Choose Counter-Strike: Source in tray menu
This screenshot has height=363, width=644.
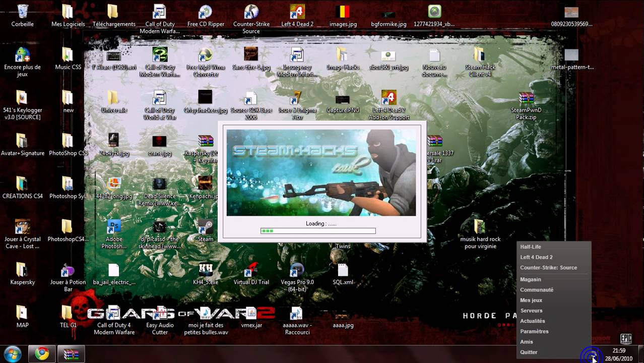[x=548, y=268]
